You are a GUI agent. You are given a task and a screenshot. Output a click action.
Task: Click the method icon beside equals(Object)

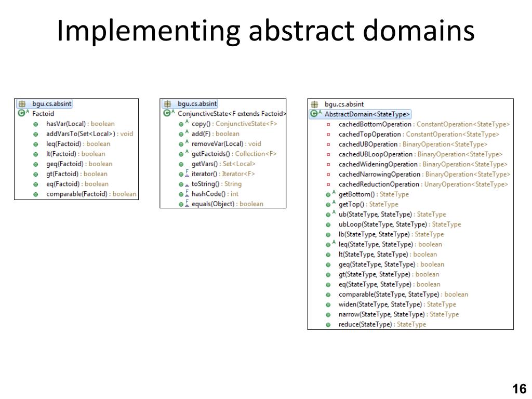point(183,204)
